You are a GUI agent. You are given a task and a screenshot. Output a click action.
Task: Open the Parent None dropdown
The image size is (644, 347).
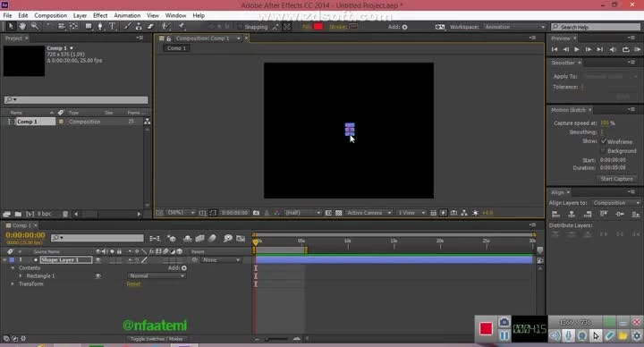[x=221, y=260]
